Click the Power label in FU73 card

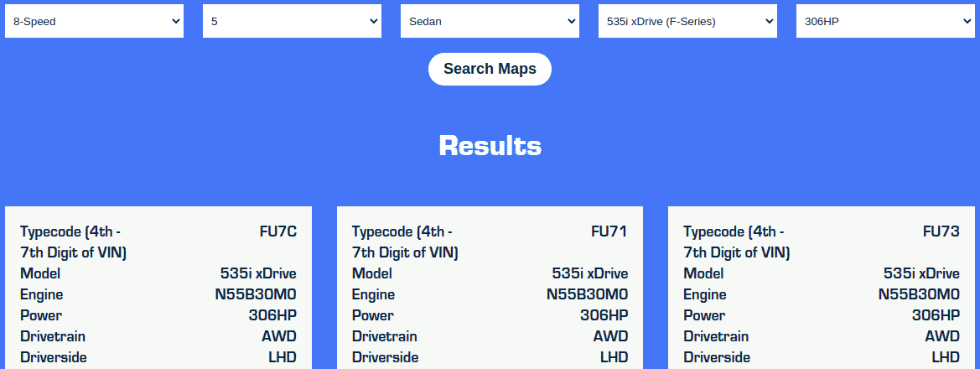(704, 315)
